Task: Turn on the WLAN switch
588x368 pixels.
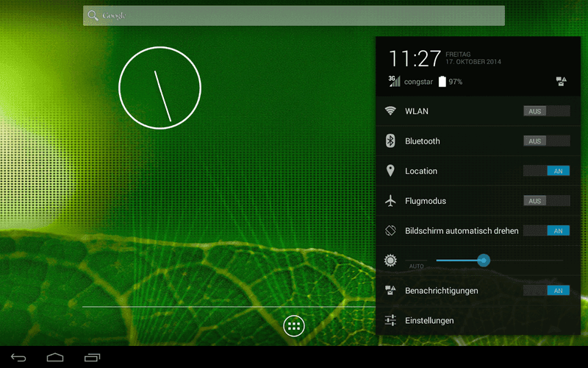Action: click(x=547, y=111)
